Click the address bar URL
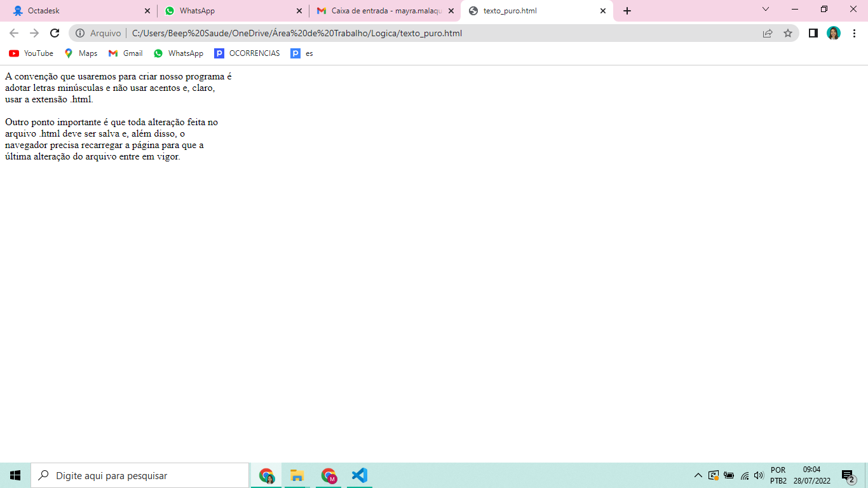This screenshot has height=488, width=868. tap(297, 33)
